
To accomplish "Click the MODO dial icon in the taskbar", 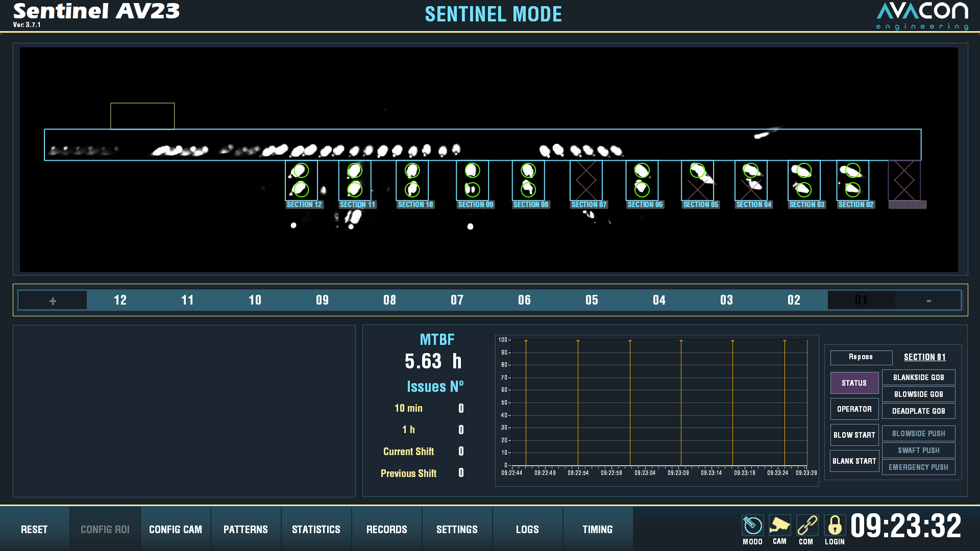I will coord(752,526).
